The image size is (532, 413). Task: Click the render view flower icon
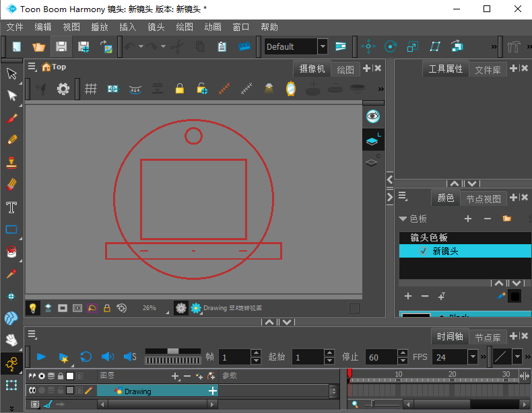[x=196, y=308]
